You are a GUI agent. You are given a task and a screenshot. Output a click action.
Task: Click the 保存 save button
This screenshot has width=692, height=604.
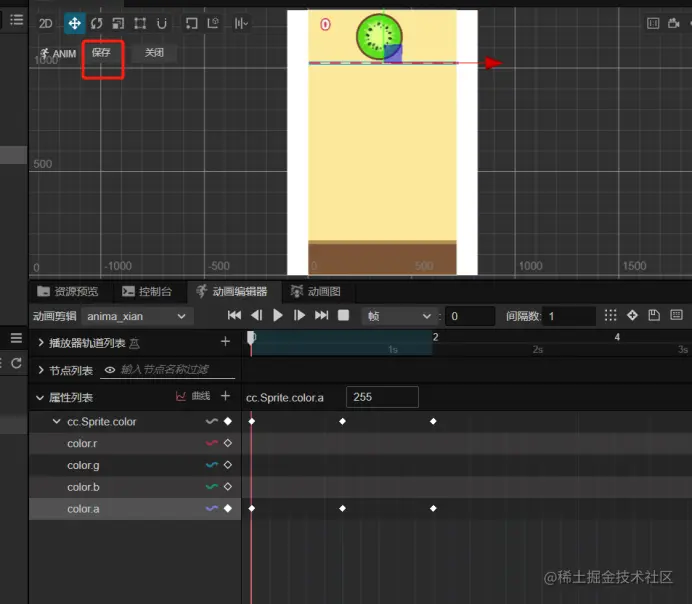click(101, 53)
